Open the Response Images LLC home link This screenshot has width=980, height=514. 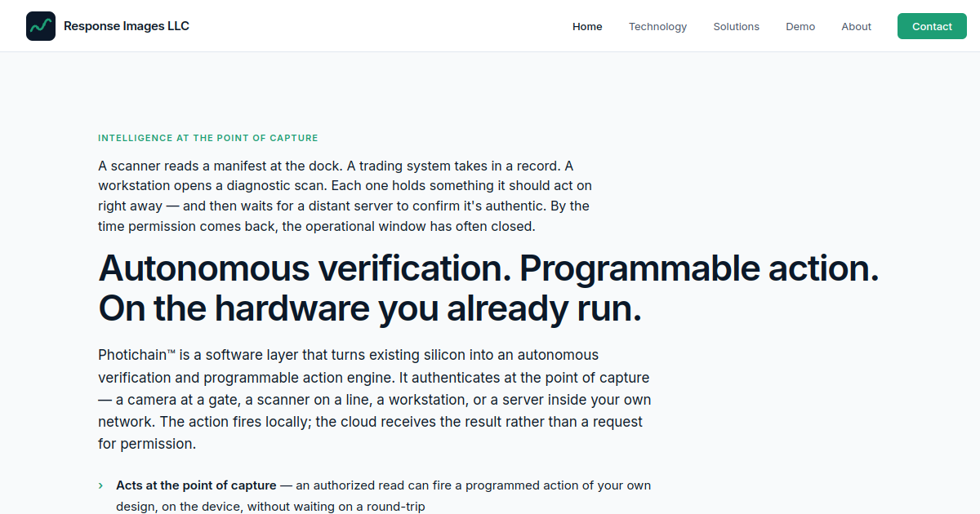pyautogui.click(x=108, y=26)
